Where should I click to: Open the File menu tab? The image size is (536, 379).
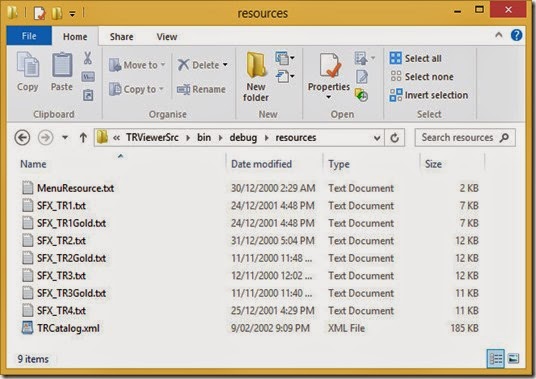(29, 36)
